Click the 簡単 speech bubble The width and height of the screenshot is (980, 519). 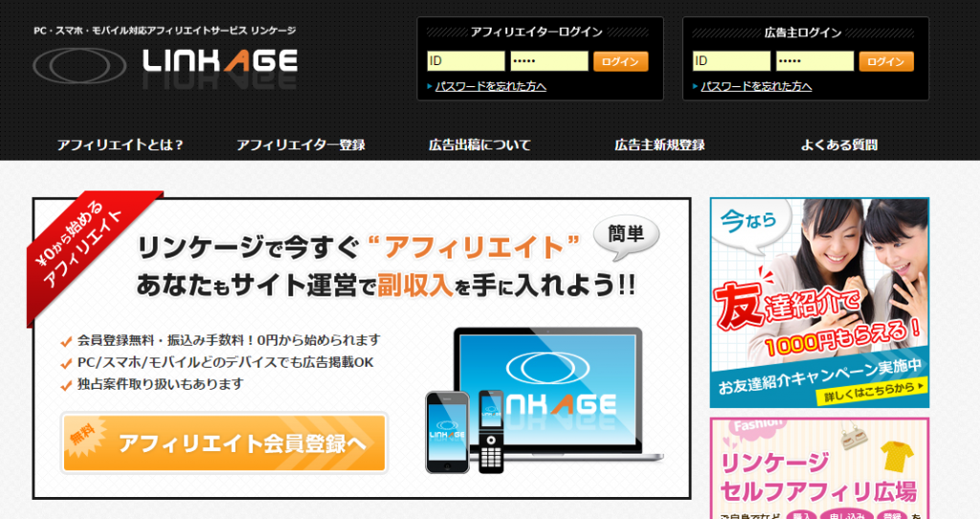click(x=626, y=237)
